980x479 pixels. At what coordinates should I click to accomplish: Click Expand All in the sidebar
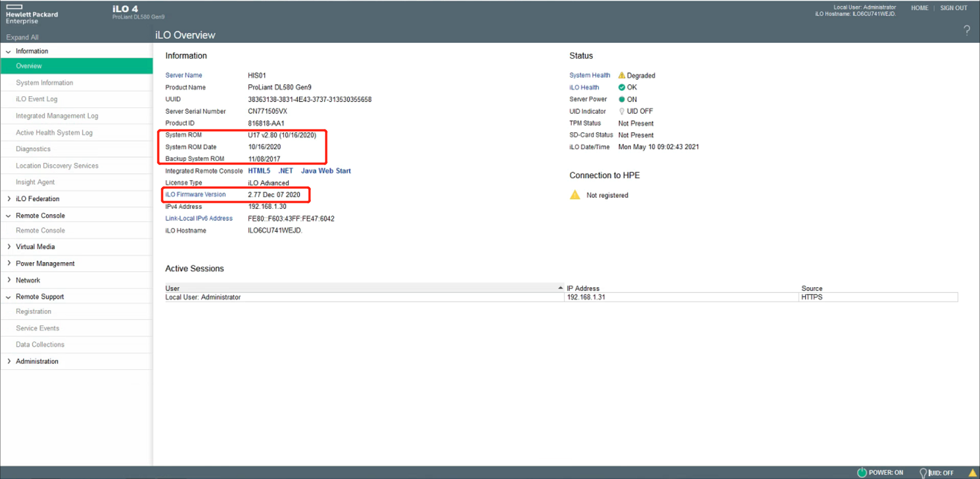[x=22, y=37]
